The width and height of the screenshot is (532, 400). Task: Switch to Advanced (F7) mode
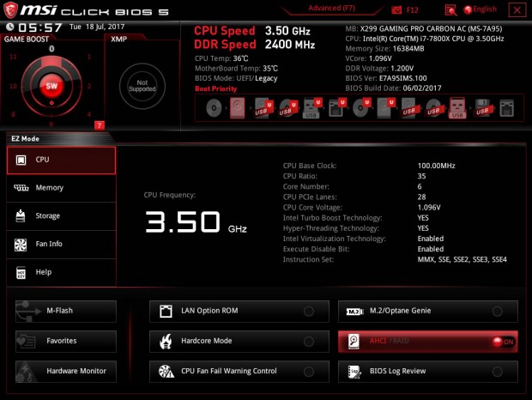point(331,8)
